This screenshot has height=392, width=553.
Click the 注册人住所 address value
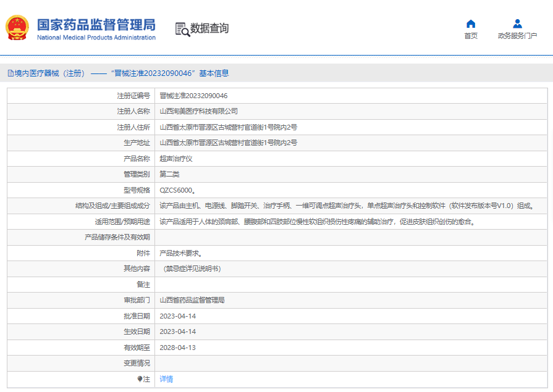pyautogui.click(x=228, y=127)
